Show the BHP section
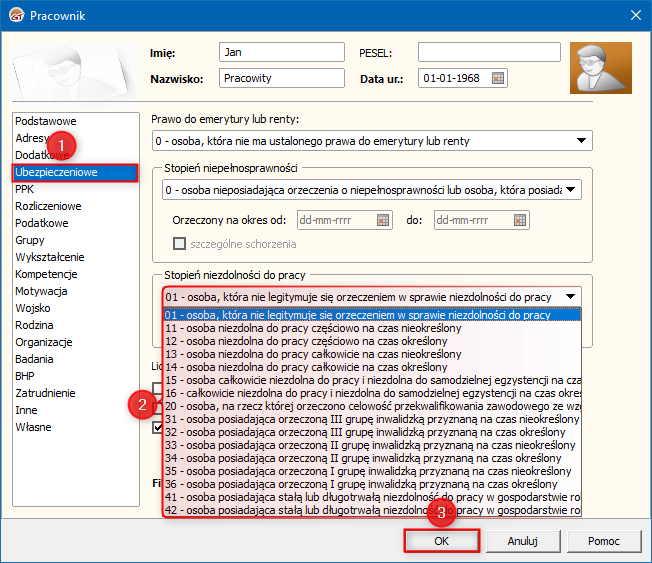652x563 pixels. [75, 376]
